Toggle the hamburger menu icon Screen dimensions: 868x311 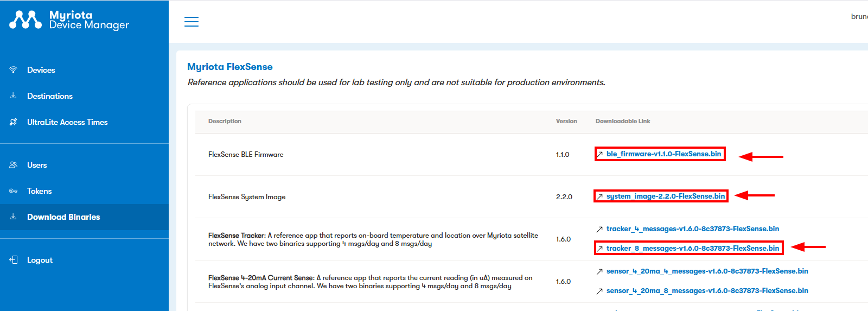click(192, 22)
